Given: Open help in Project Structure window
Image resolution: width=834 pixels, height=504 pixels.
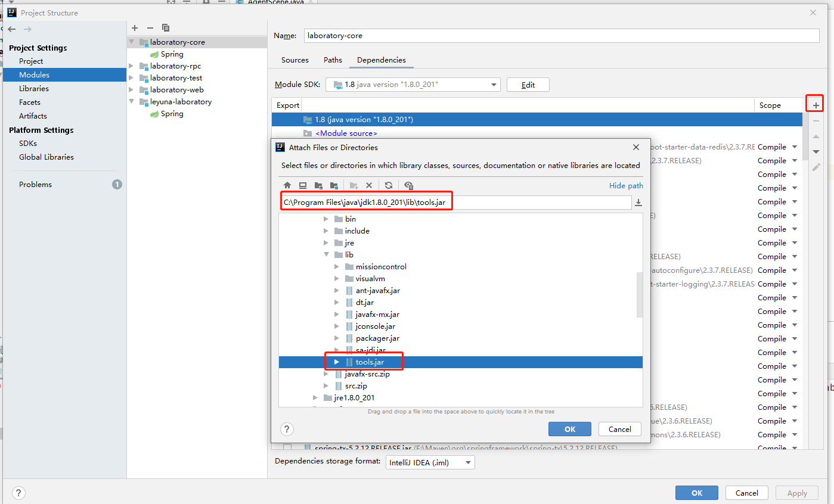Looking at the screenshot, I should [x=18, y=493].
